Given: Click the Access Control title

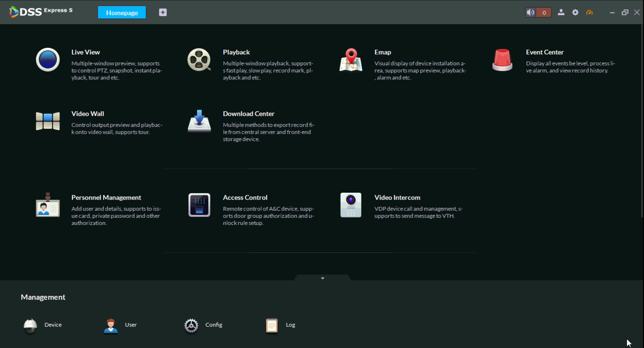Looking at the screenshot, I should pyautogui.click(x=245, y=198).
